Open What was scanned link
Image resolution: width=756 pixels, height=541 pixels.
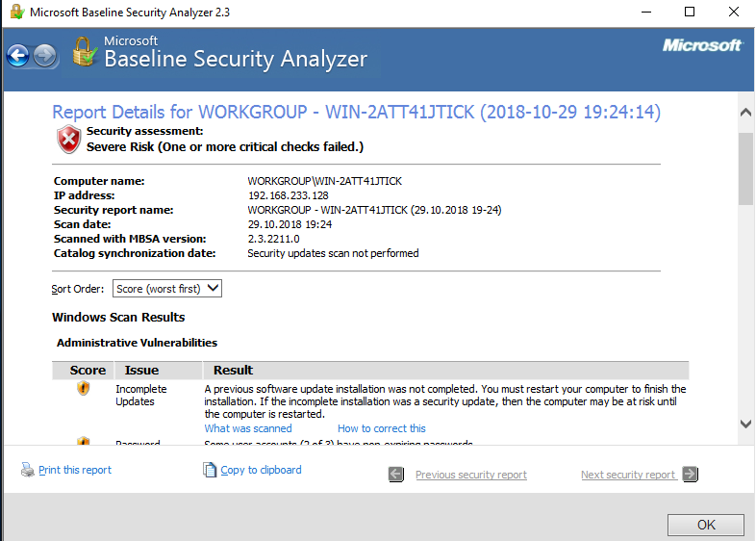pyautogui.click(x=248, y=428)
